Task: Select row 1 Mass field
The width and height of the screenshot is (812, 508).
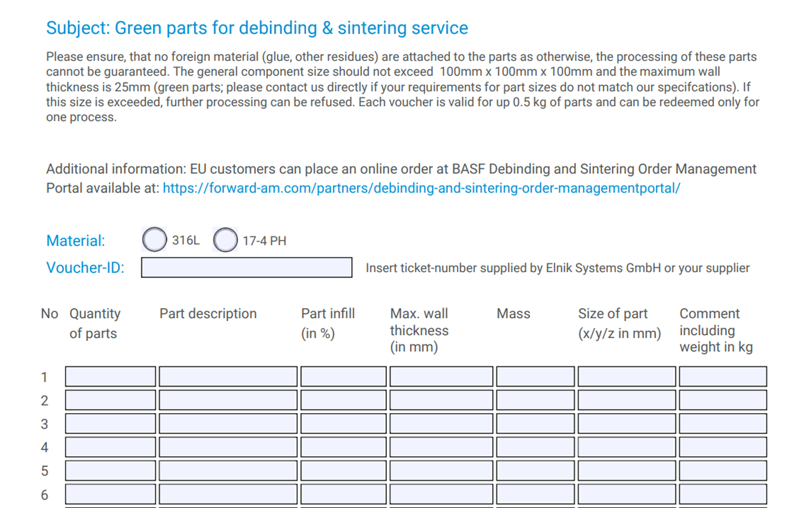Action: coord(535,376)
